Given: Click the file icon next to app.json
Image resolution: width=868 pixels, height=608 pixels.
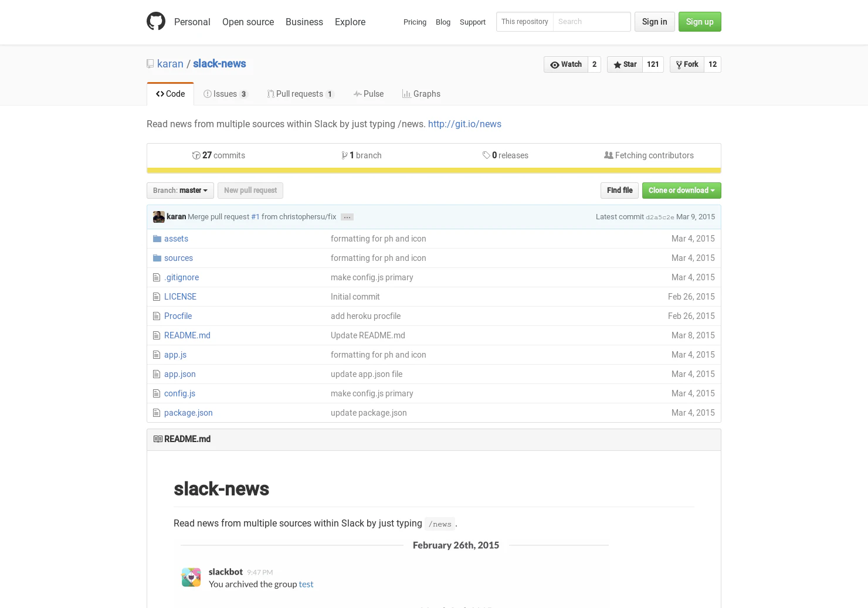Looking at the screenshot, I should (x=157, y=374).
